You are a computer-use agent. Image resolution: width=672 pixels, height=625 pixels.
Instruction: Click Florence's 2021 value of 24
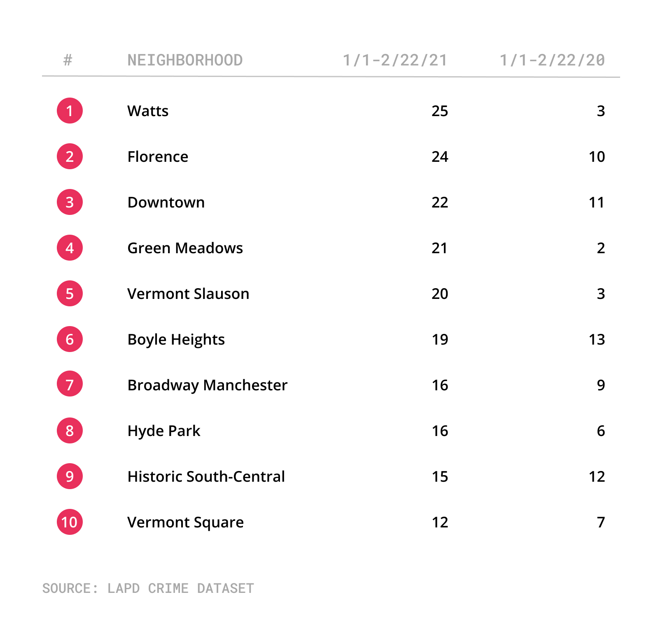pyautogui.click(x=440, y=156)
